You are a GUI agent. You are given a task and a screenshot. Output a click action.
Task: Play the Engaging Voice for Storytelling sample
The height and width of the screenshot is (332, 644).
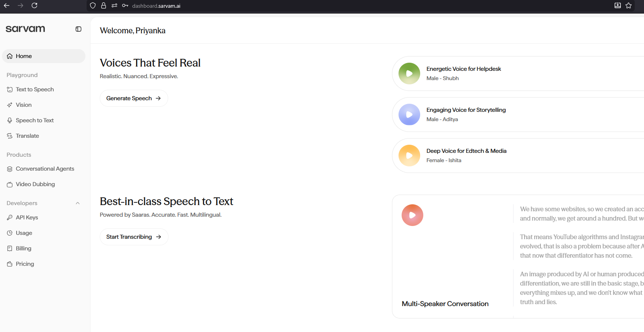click(x=409, y=115)
